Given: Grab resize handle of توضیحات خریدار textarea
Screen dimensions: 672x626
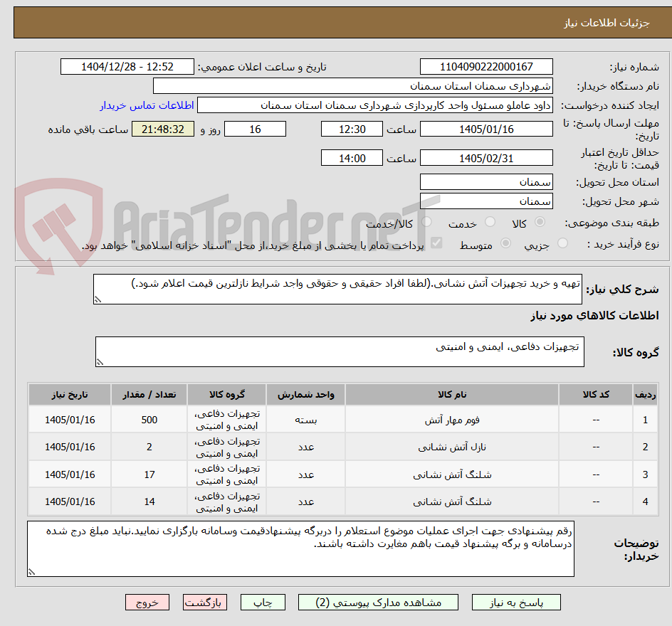Looking at the screenshot, I should click(x=31, y=572).
